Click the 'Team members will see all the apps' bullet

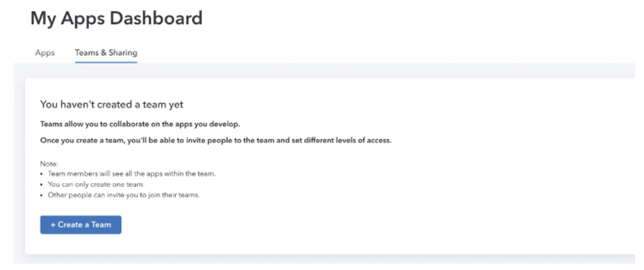point(131,174)
